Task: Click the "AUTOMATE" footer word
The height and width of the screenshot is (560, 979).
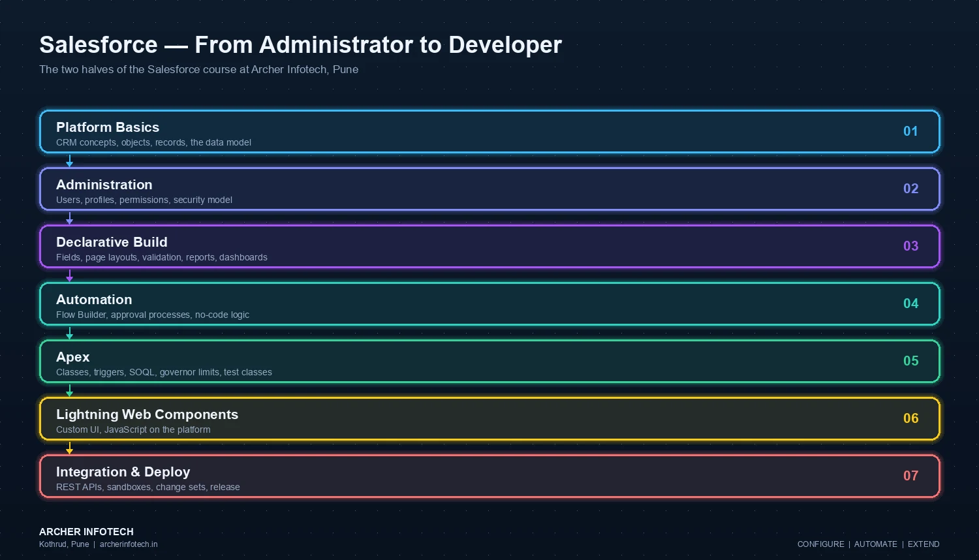Action: [876, 544]
